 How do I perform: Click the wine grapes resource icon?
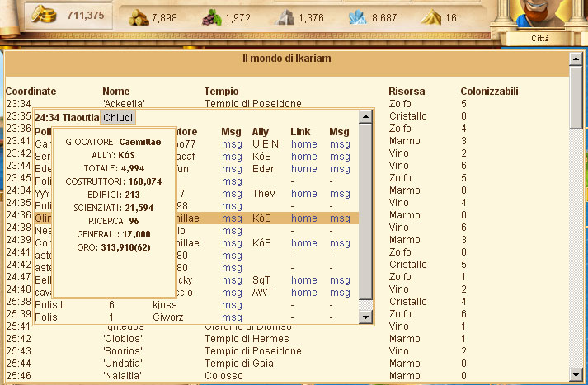pos(212,17)
